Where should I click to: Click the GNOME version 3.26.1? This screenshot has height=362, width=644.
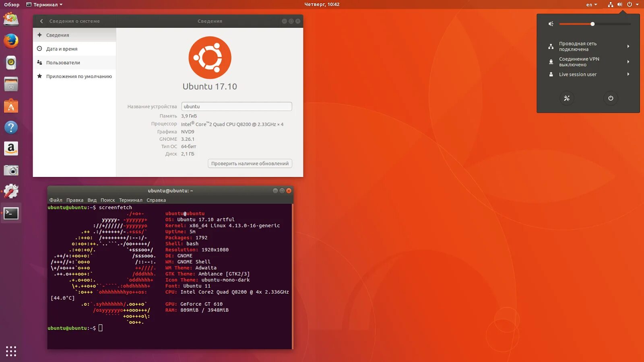(x=188, y=139)
